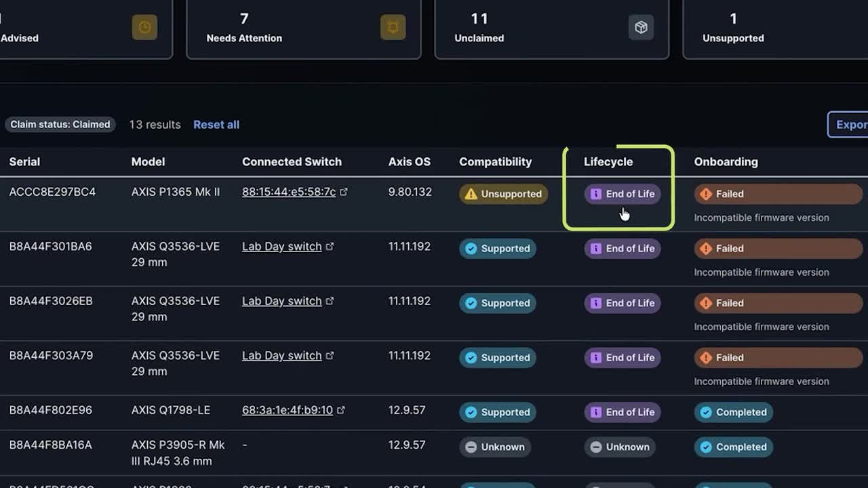The image size is (868, 488).
Task: Click Completed onboarding badge for B8A44F8BA16A
Action: click(733, 447)
